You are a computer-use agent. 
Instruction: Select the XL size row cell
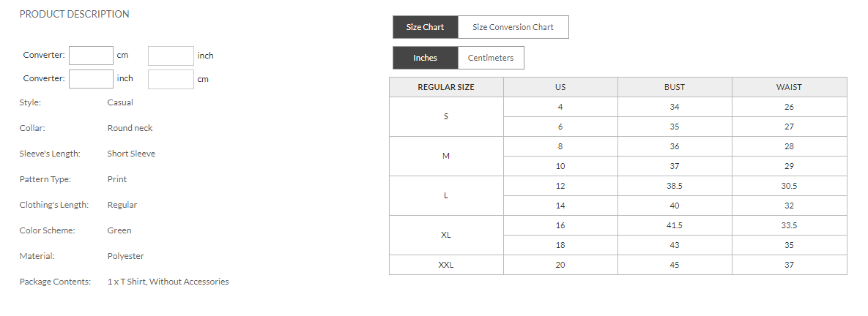446,235
